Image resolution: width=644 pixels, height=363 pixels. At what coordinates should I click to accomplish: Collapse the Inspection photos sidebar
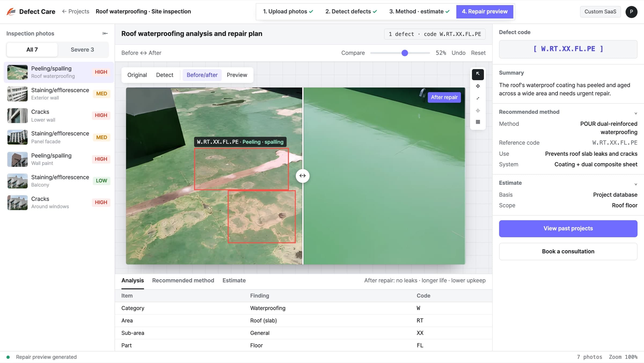pos(105,33)
